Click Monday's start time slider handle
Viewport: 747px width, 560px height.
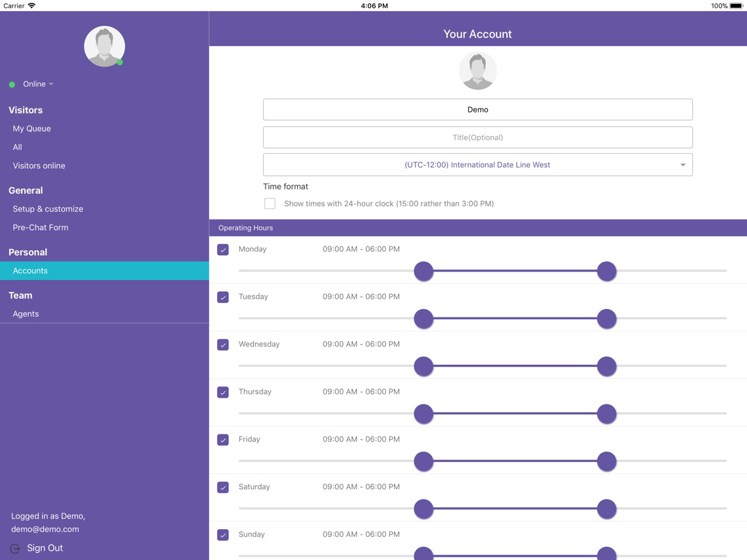click(423, 271)
